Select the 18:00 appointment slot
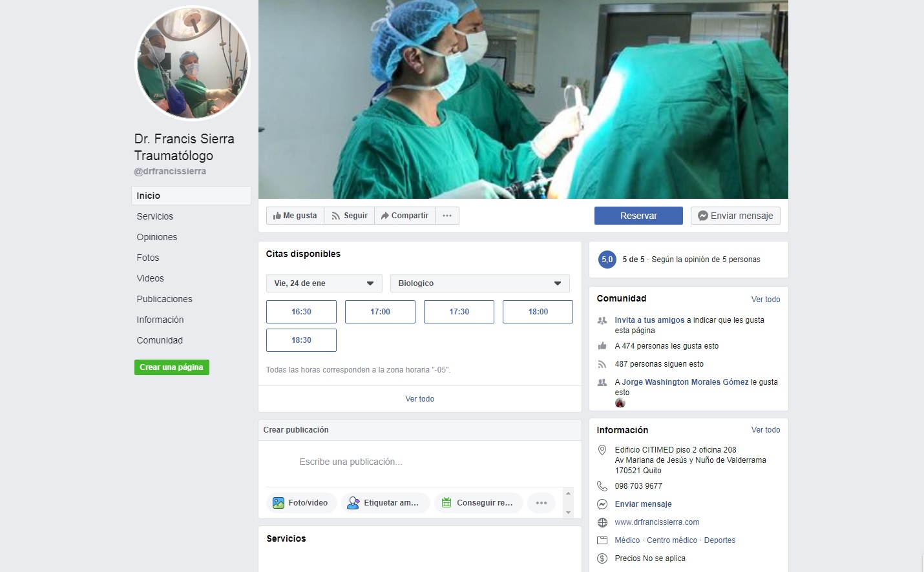 [x=538, y=312]
